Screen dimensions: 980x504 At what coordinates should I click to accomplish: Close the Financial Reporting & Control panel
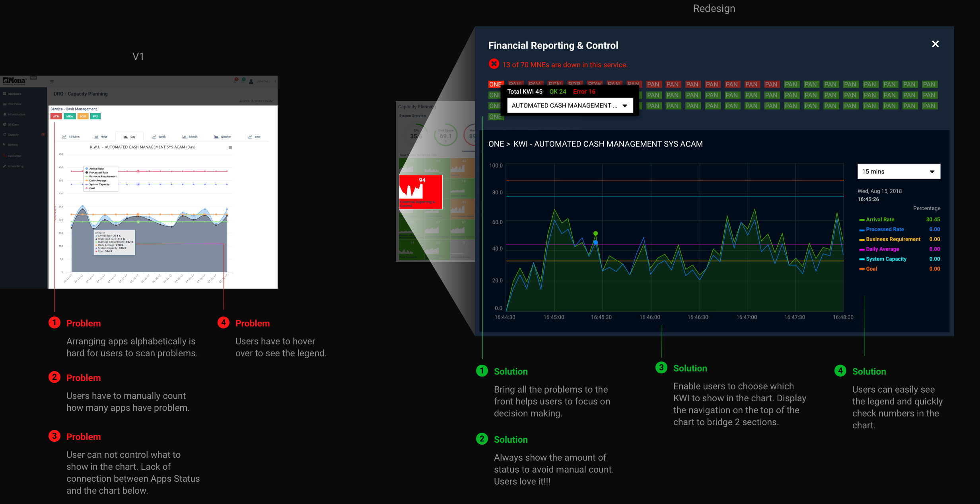pos(935,44)
